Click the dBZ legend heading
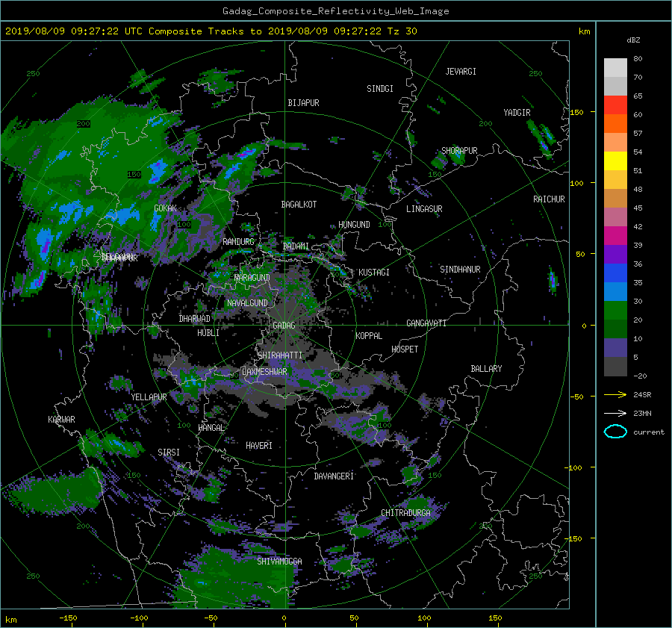672x628 pixels. tap(633, 40)
